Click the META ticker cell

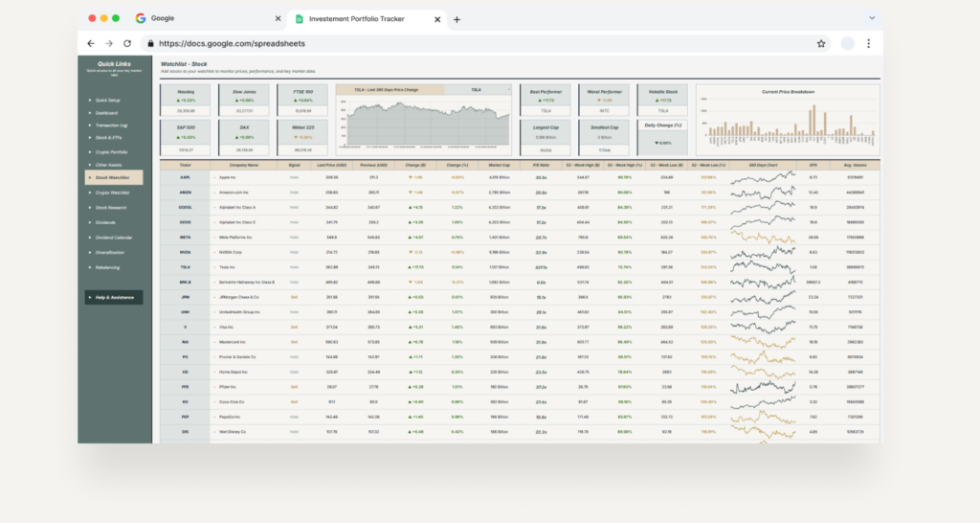coord(185,238)
